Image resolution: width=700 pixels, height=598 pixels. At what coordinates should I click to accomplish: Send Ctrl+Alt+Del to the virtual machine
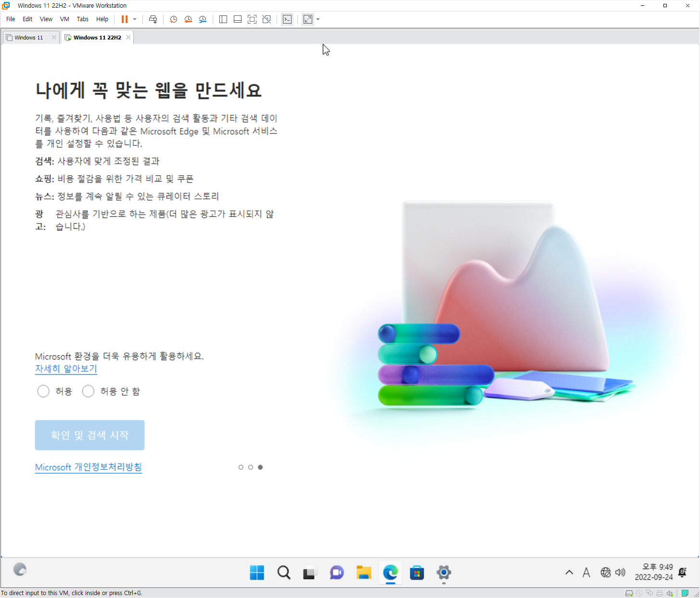pyautogui.click(x=153, y=19)
